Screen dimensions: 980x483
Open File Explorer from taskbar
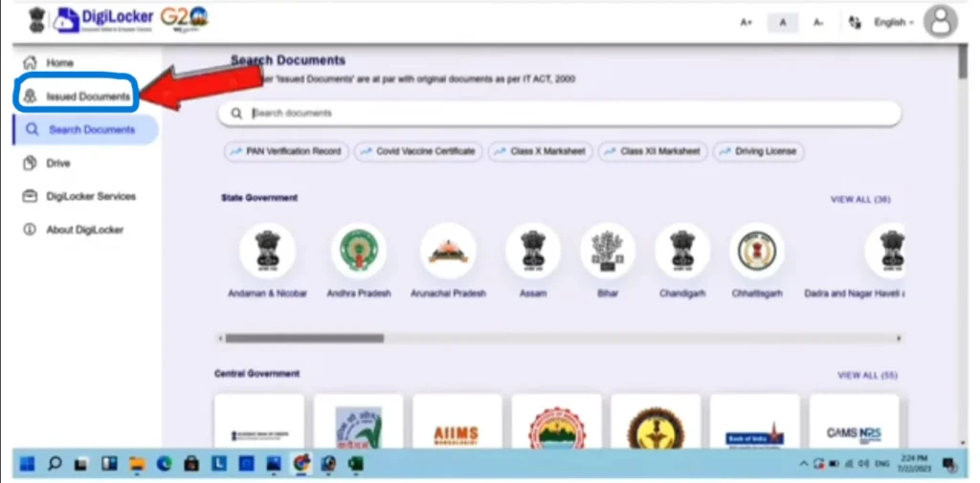point(137,464)
